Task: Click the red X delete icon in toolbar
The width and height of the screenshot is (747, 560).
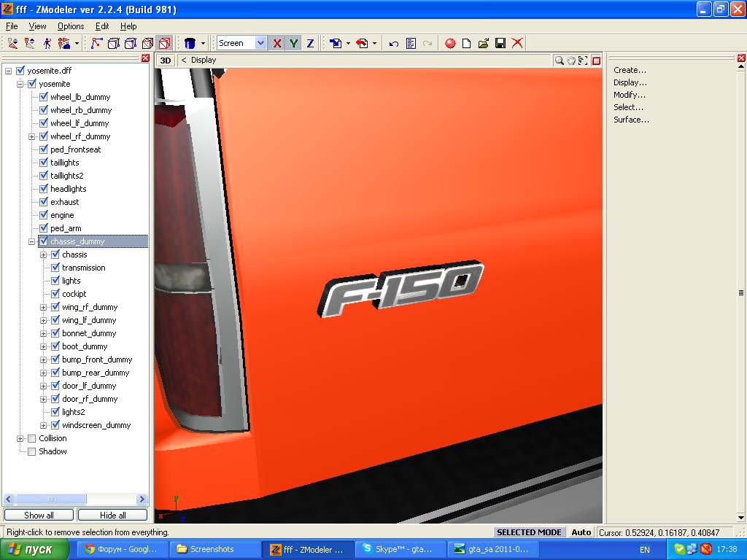Action: click(517, 43)
